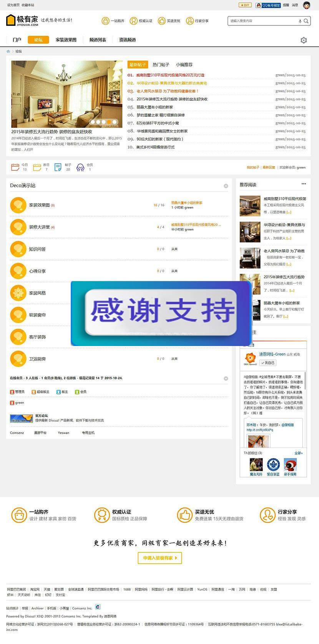Image resolution: width=319 pixels, height=644 pixels.
Task: Switch to the 热门帖子 tab
Action: [x=161, y=65]
